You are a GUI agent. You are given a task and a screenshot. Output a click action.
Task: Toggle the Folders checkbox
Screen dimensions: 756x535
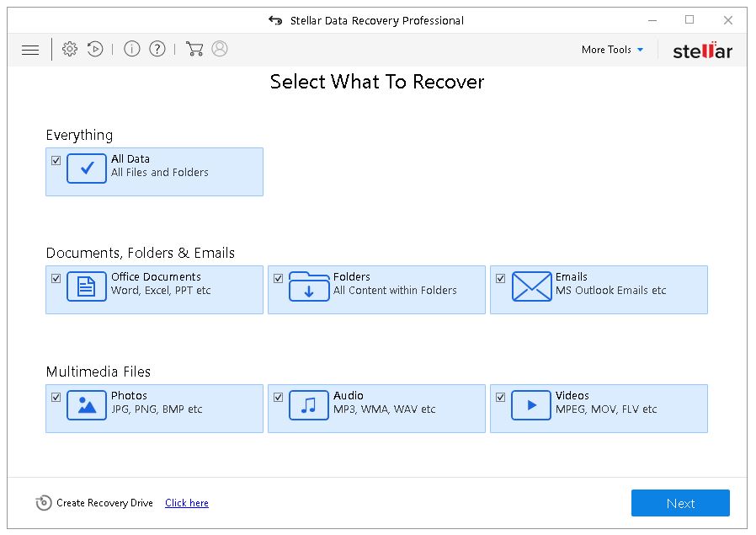[278, 278]
